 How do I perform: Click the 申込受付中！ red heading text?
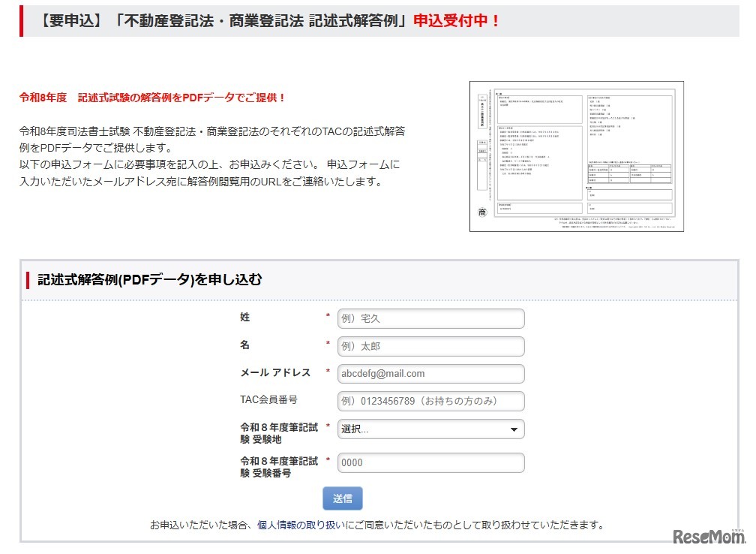456,21
